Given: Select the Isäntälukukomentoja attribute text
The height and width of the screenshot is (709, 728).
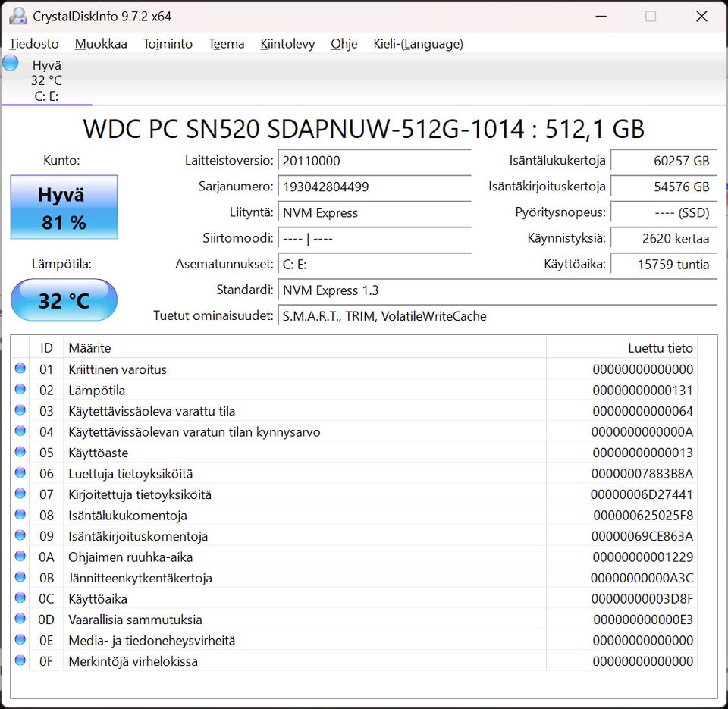Looking at the screenshot, I should tap(127, 516).
